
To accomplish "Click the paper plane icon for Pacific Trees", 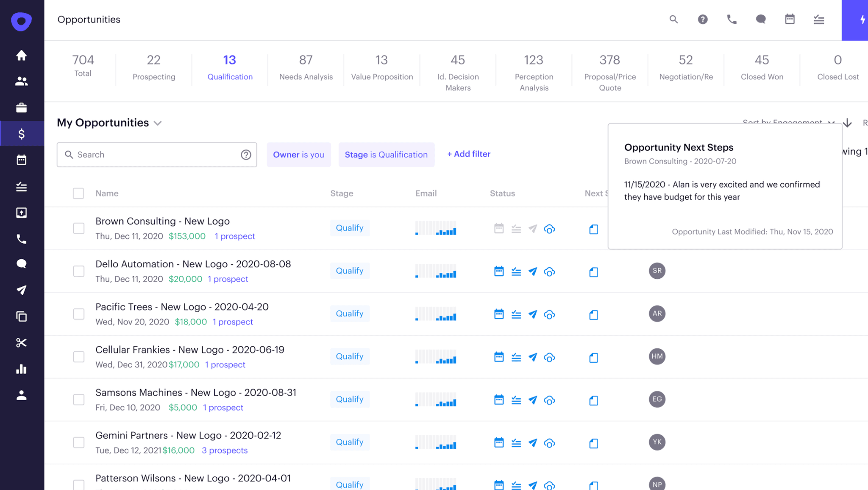I will pos(533,314).
